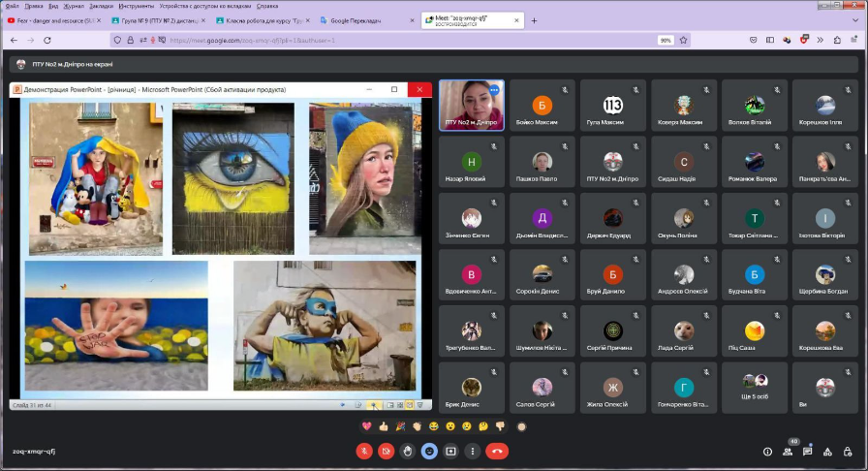Viewport: 868px width, 471px height.
Task: Open the Закладки menu
Action: point(102,6)
